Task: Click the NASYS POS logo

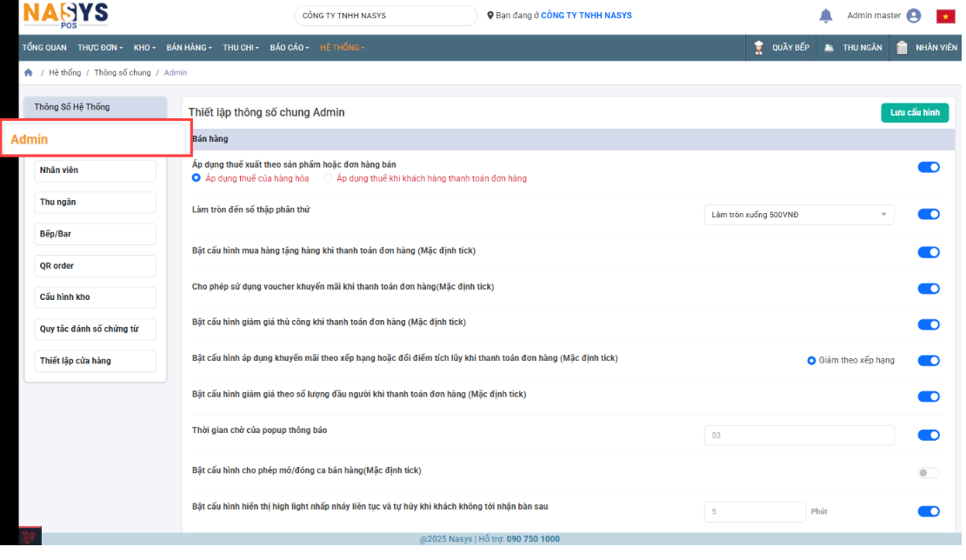Action: point(65,15)
